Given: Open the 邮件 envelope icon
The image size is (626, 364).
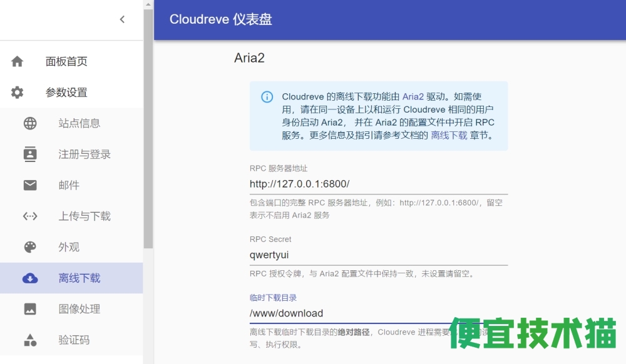Looking at the screenshot, I should [x=30, y=185].
